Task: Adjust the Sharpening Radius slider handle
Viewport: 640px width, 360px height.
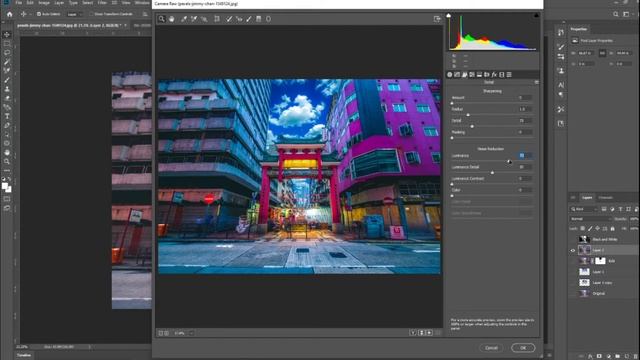Action: pyautogui.click(x=468, y=115)
